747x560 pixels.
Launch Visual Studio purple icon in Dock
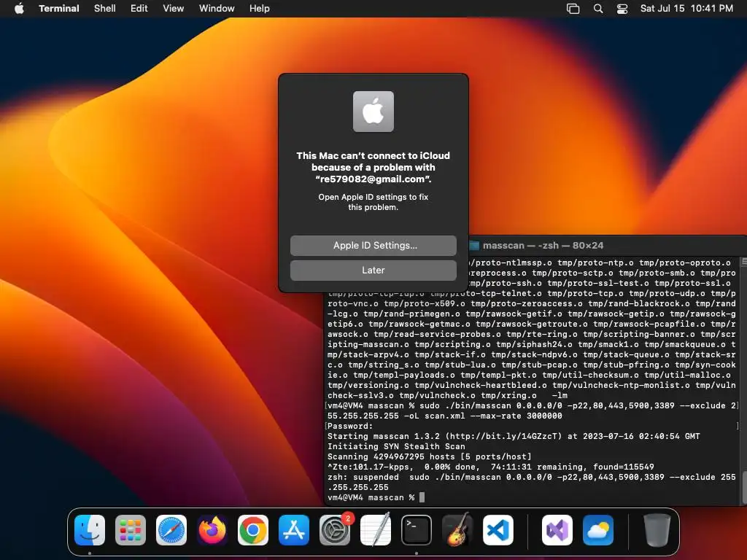557,530
